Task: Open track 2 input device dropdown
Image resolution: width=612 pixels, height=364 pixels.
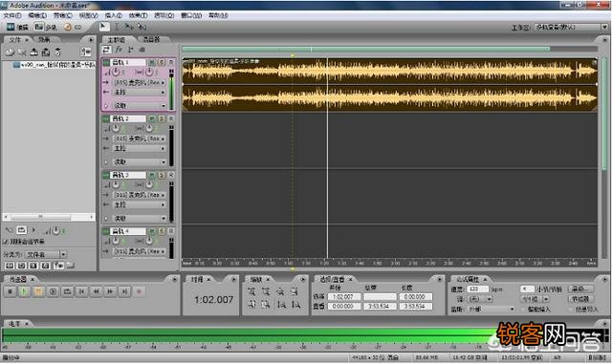Action: [x=140, y=139]
